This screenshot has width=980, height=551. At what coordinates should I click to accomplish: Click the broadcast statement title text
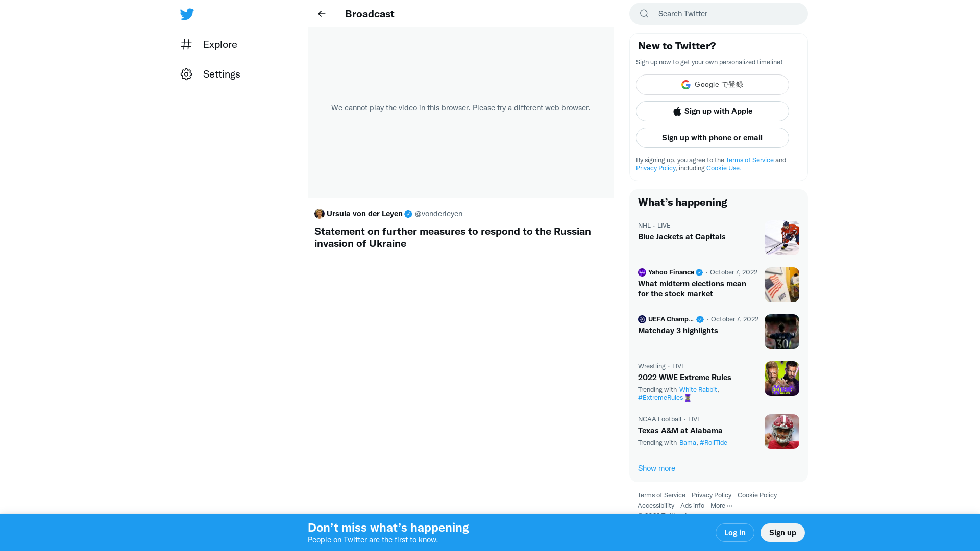click(453, 237)
